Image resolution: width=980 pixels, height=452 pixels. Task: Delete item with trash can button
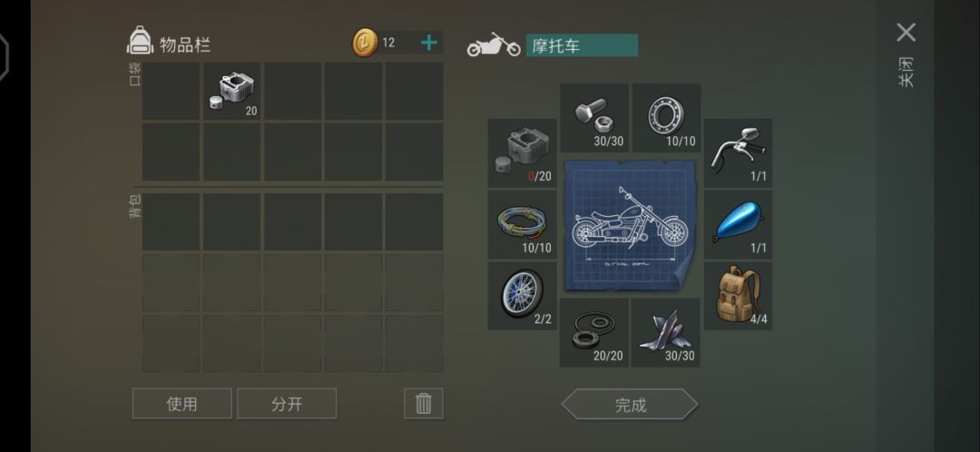(x=424, y=404)
